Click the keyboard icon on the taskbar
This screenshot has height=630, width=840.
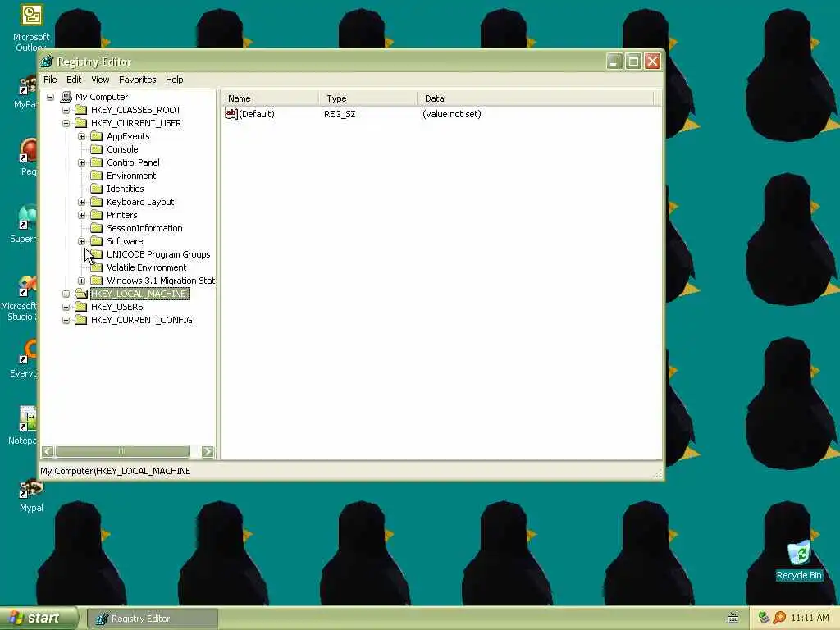click(x=733, y=619)
